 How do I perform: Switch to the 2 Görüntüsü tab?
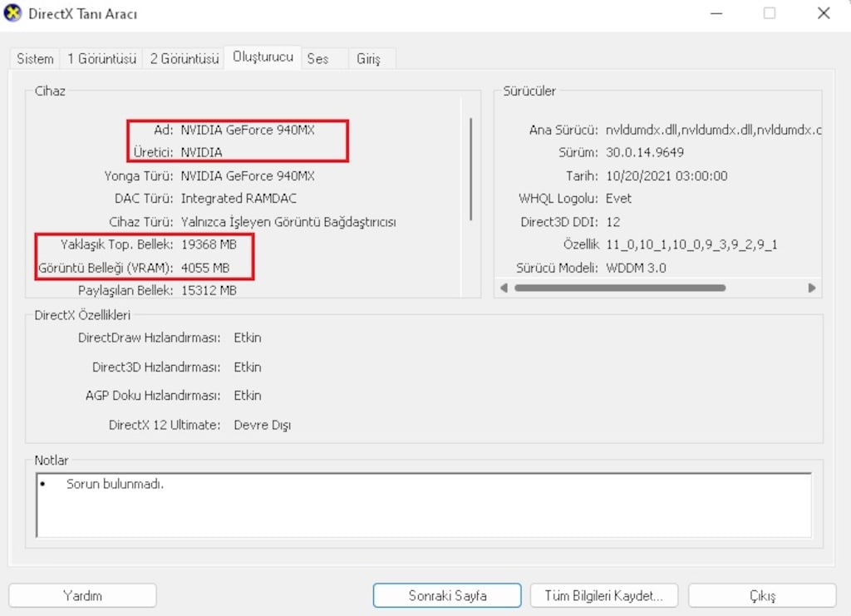(x=184, y=59)
